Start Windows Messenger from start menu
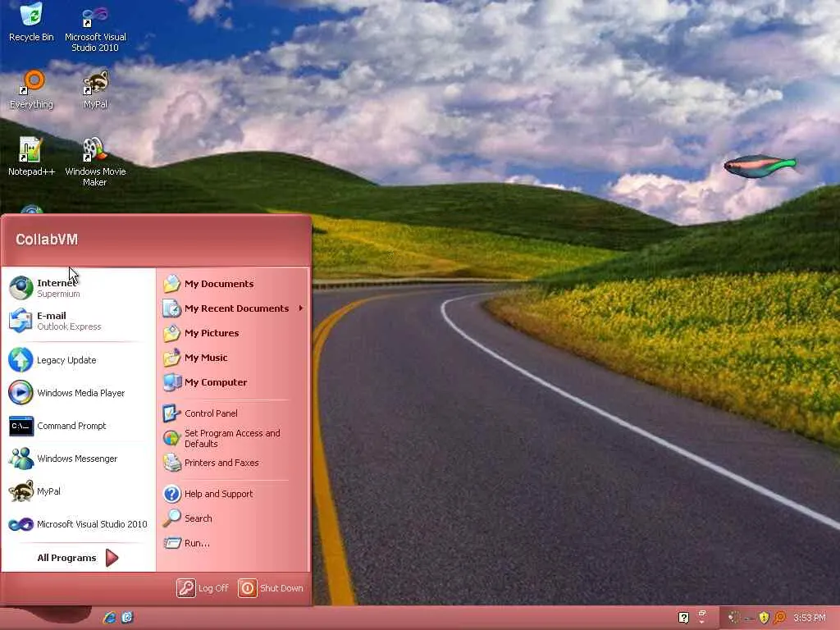 pos(78,459)
